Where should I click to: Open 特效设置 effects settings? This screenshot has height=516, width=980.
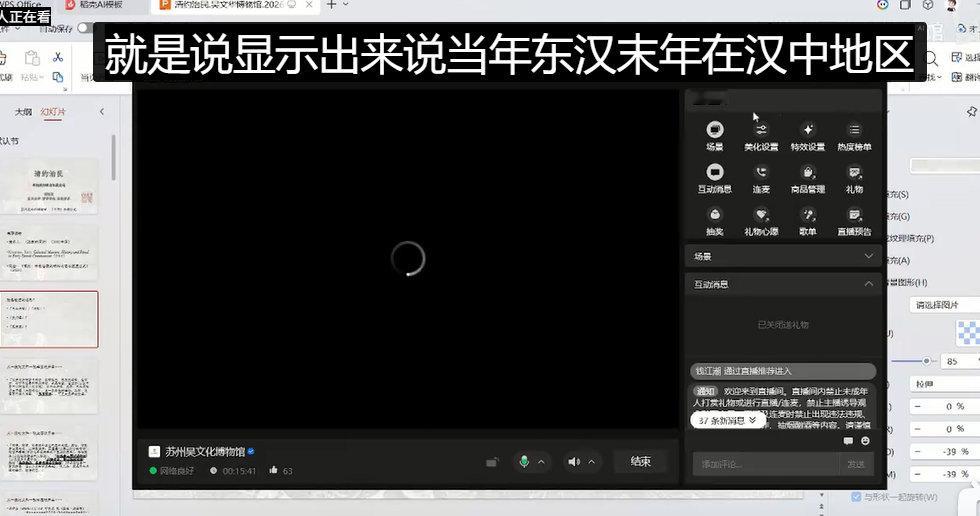808,136
